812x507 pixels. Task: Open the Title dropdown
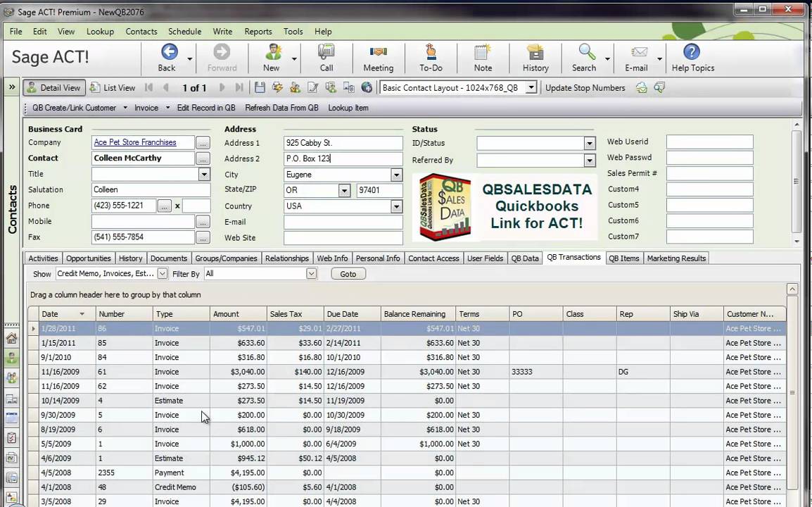pyautogui.click(x=204, y=174)
